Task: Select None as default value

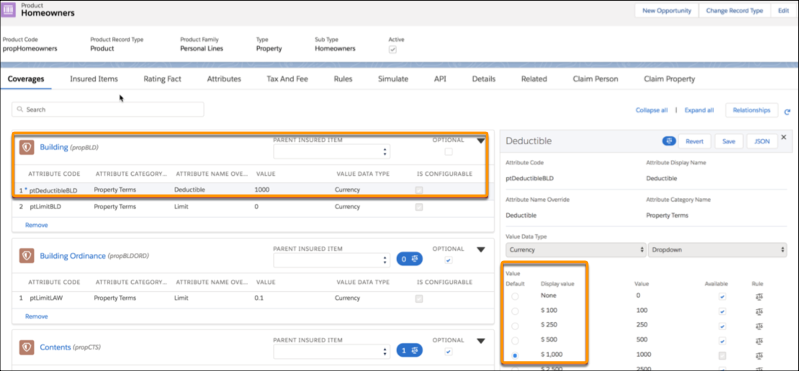Action: click(x=515, y=297)
